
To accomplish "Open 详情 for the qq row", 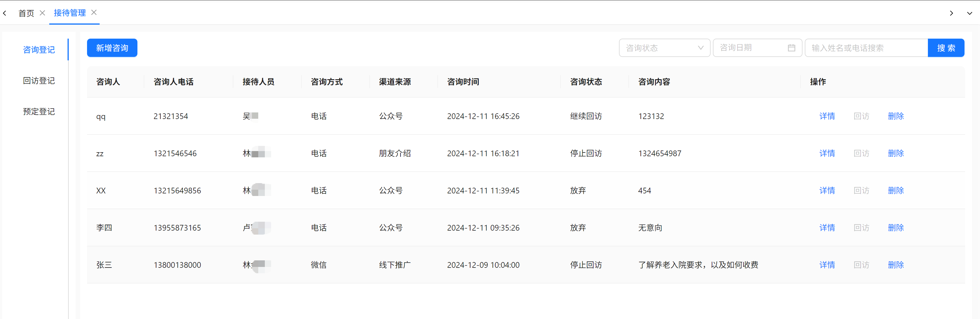I will point(827,116).
